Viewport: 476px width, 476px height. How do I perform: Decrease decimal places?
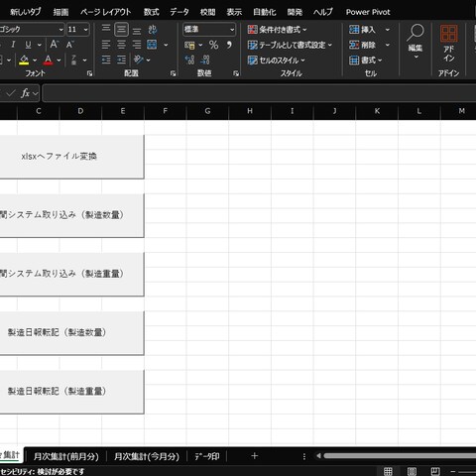click(205, 59)
